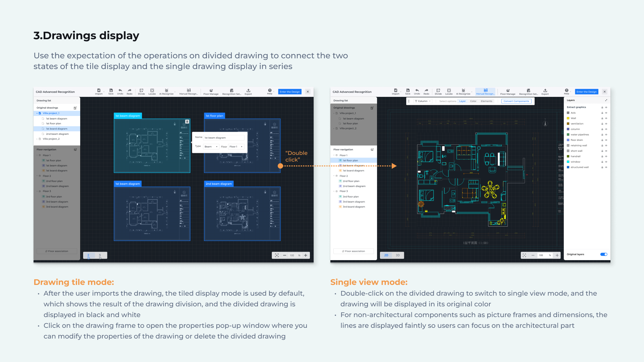Toggle the Original layers switch
The image size is (644, 362).
pyautogui.click(x=604, y=254)
